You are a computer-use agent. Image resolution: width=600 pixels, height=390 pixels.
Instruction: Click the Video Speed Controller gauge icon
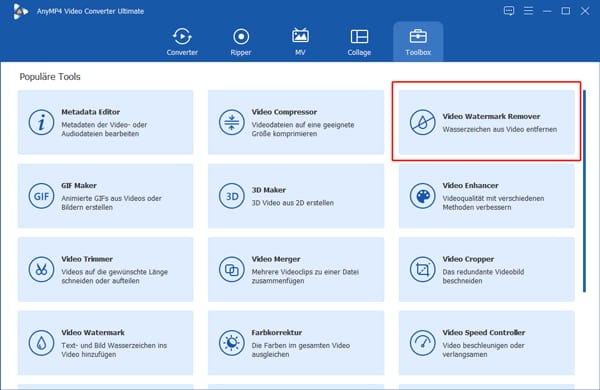tap(422, 343)
